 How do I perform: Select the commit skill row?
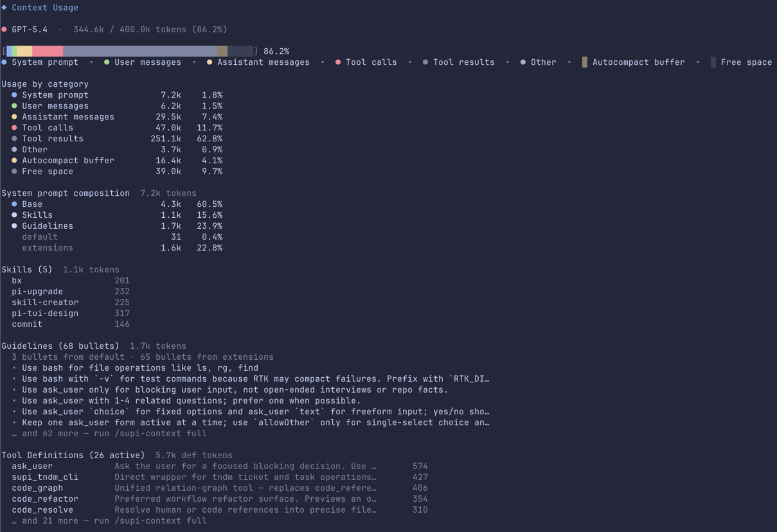71,324
